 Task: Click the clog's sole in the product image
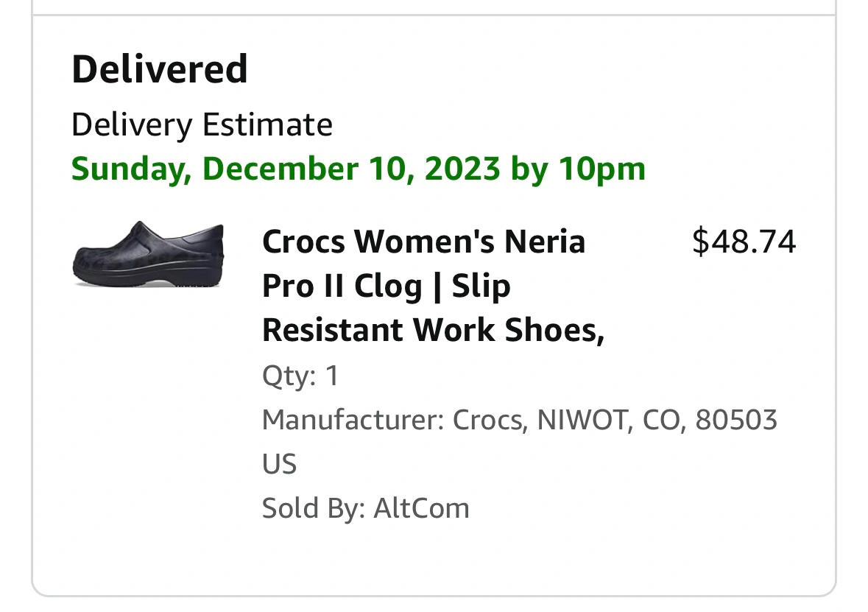pyautogui.click(x=149, y=280)
